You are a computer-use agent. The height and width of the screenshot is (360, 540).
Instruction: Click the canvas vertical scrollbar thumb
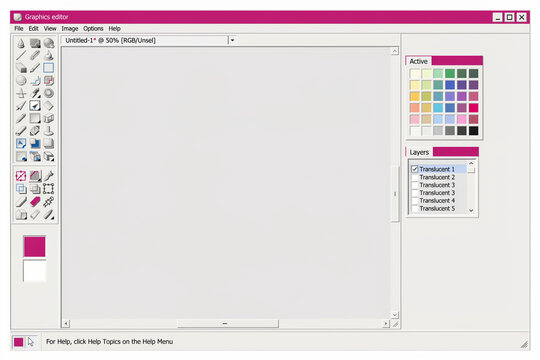395,194
